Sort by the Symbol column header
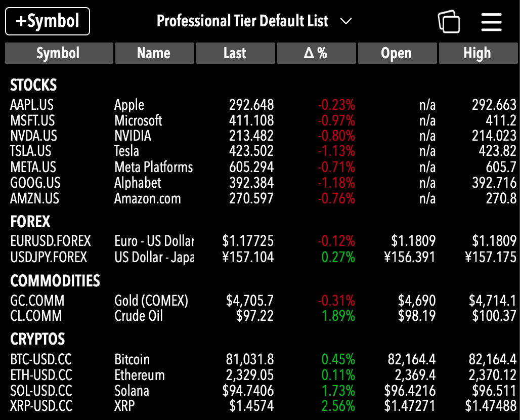This screenshot has height=420, width=520. click(59, 53)
